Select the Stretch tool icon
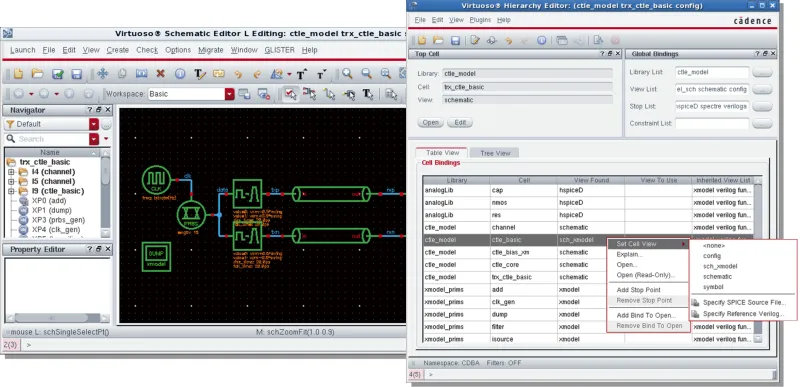 141,74
